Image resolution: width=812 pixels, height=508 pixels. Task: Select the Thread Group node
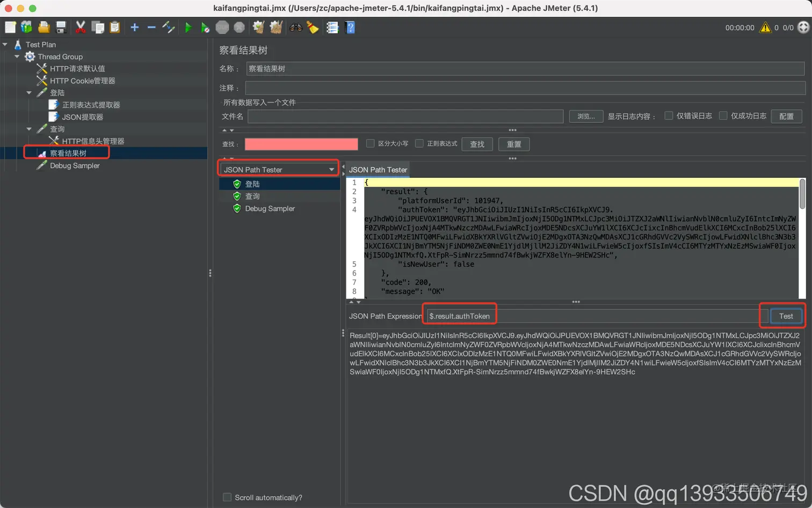coord(60,56)
